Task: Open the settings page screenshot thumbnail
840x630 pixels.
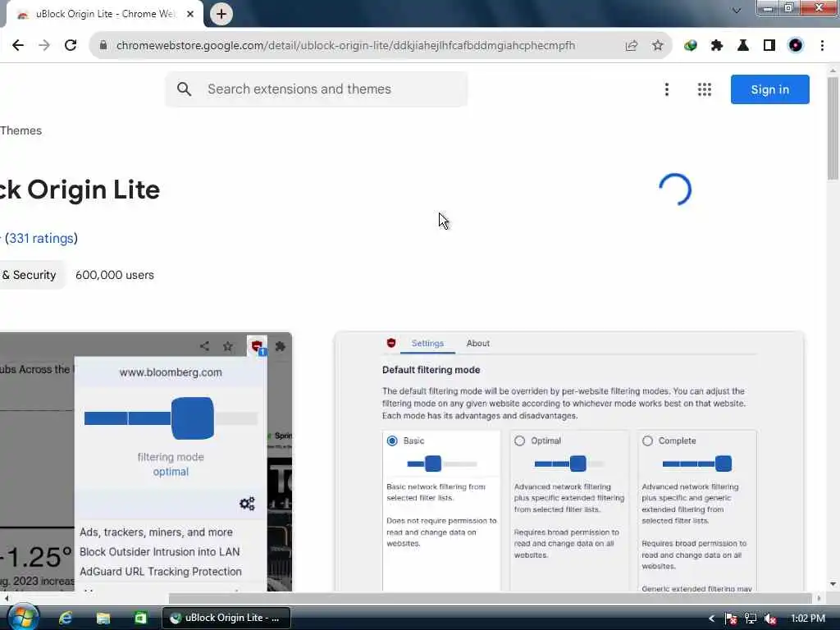Action: pyautogui.click(x=569, y=462)
